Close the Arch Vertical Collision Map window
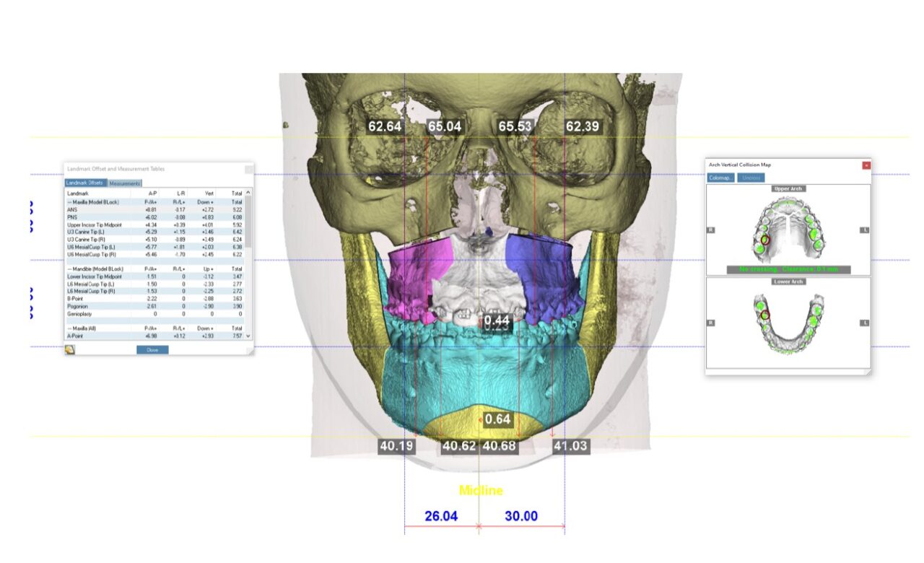The image size is (924, 563). click(x=866, y=165)
